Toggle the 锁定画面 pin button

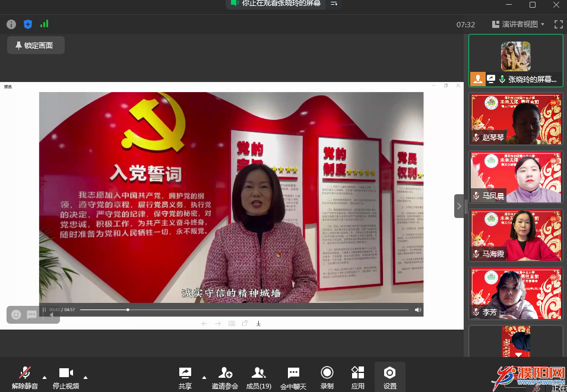[x=36, y=45]
